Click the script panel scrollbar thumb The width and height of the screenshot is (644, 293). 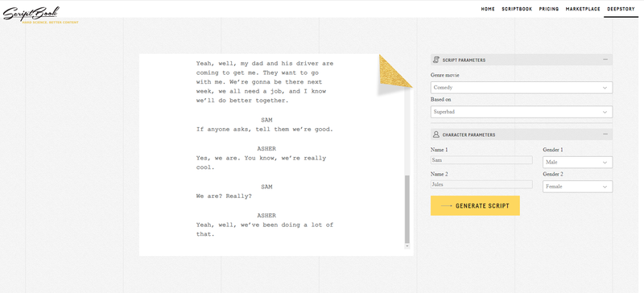pyautogui.click(x=407, y=208)
